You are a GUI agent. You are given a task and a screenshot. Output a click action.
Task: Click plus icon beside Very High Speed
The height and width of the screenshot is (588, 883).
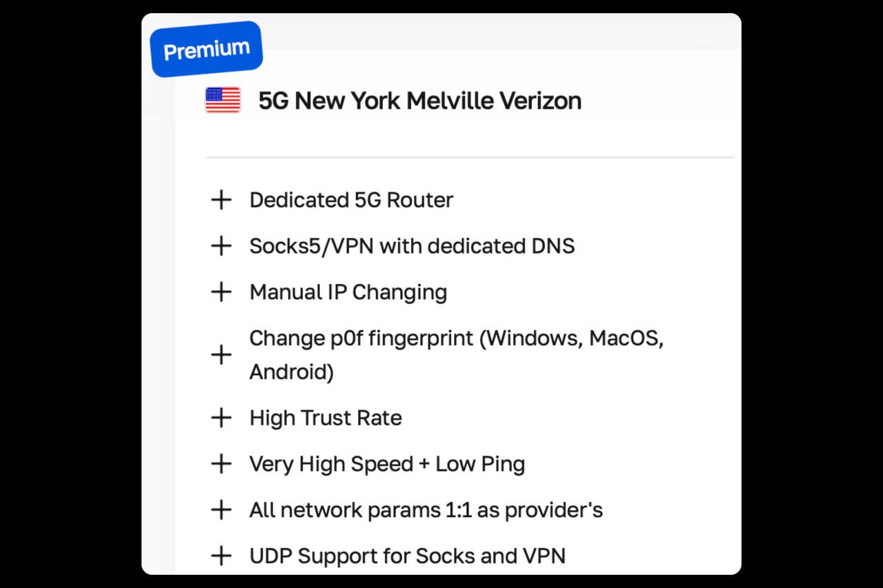[221, 464]
